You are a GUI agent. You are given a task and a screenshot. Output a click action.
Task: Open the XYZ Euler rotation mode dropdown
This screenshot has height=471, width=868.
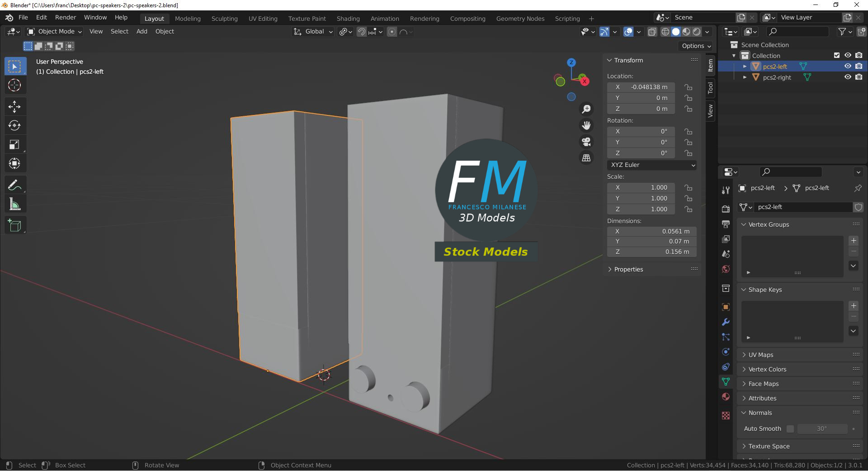click(652, 165)
